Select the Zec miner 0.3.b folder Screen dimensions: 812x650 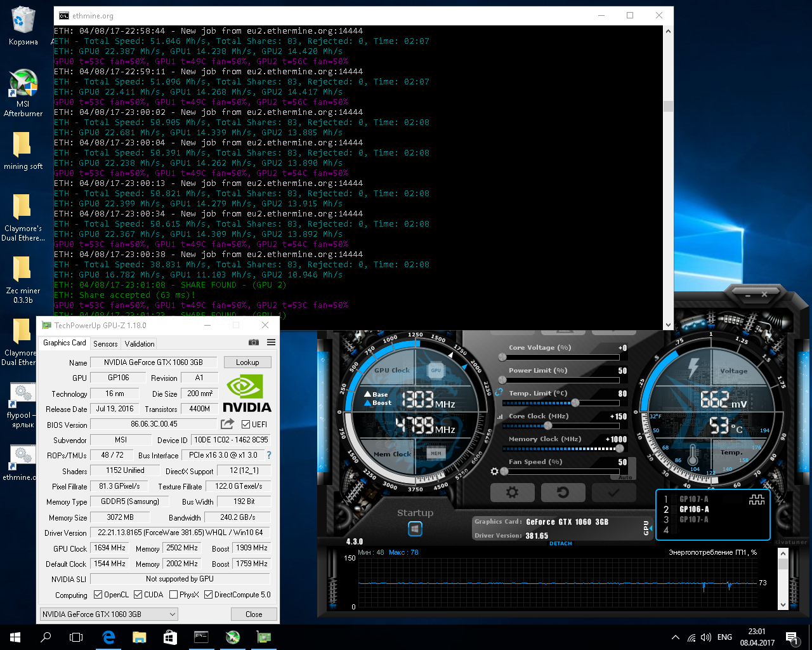pyautogui.click(x=23, y=279)
